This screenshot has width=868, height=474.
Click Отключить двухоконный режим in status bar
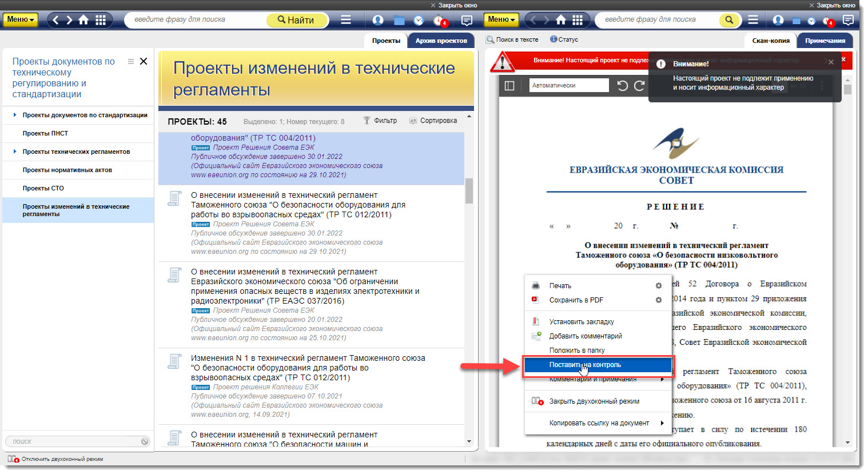pyautogui.click(x=55, y=459)
